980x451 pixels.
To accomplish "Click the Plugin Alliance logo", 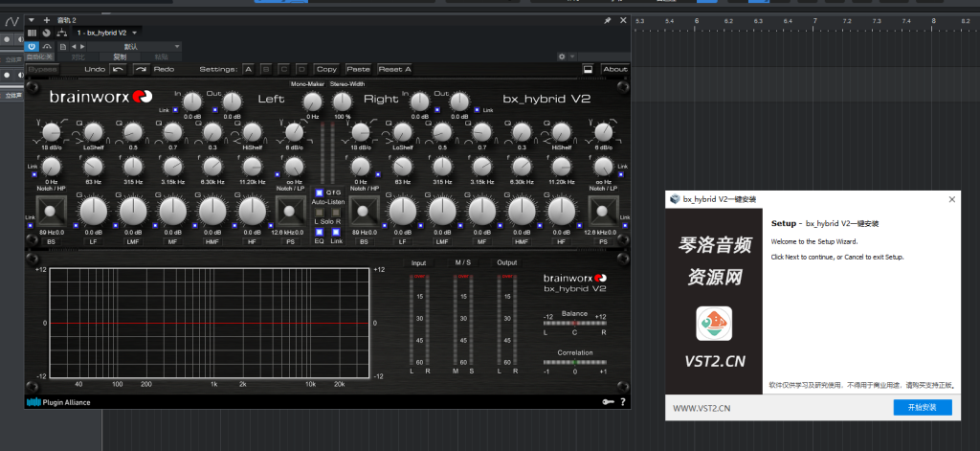I will click(58, 402).
